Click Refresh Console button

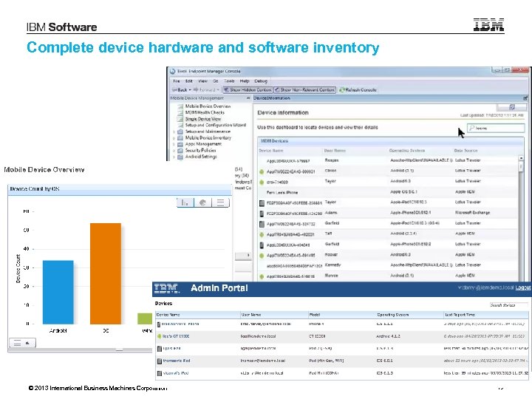point(358,89)
